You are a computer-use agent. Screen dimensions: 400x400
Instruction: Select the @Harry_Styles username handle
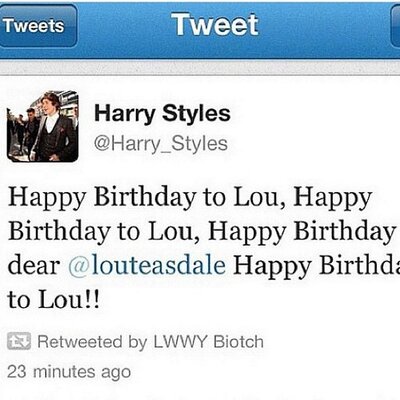click(161, 144)
